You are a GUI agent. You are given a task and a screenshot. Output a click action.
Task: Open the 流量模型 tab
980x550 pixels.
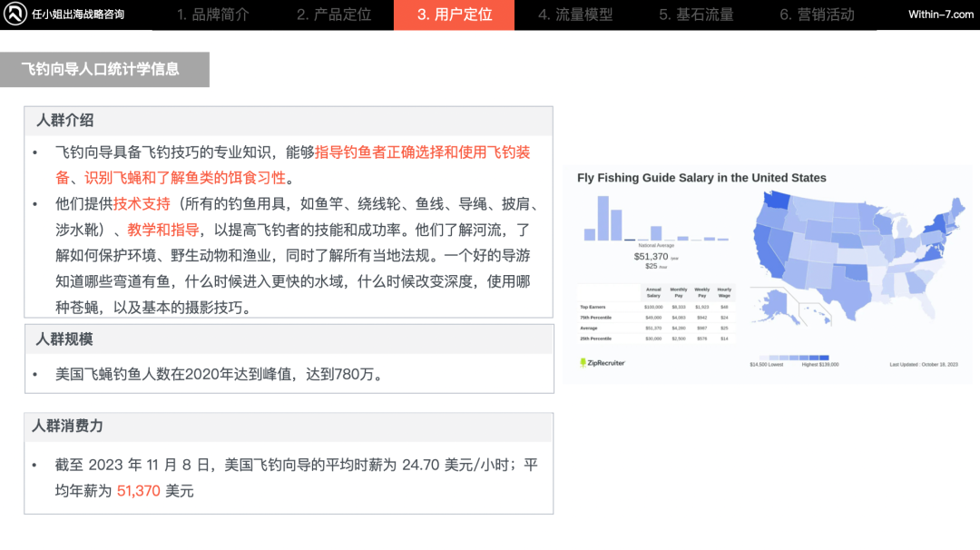pyautogui.click(x=574, y=15)
